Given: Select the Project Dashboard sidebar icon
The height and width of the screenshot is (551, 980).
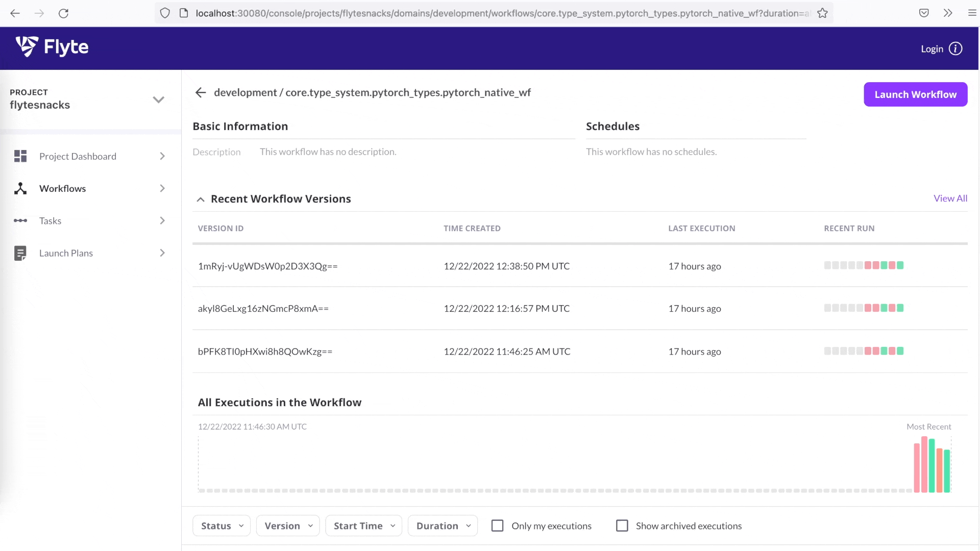Looking at the screenshot, I should [20, 156].
